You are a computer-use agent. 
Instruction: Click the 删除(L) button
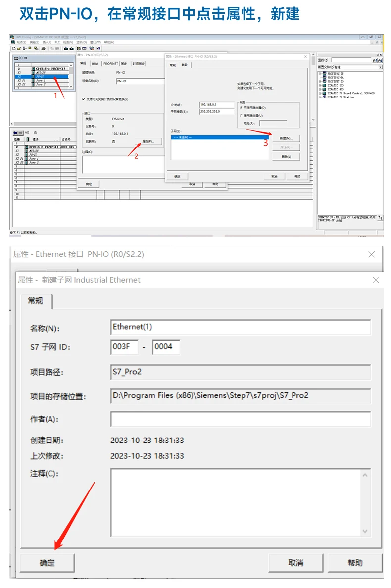tap(286, 157)
